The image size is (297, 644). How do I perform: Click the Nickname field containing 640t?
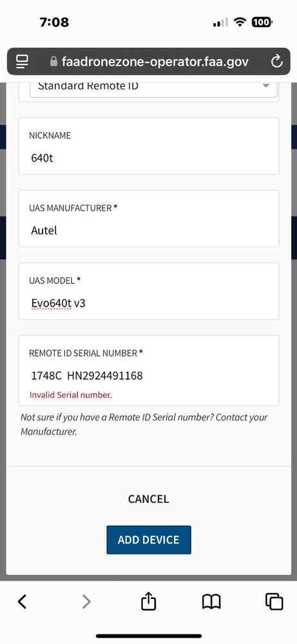[x=149, y=146]
